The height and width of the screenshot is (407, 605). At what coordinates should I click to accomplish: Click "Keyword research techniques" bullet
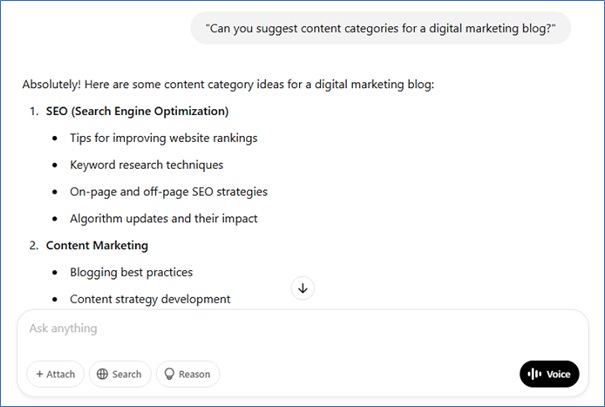click(146, 165)
